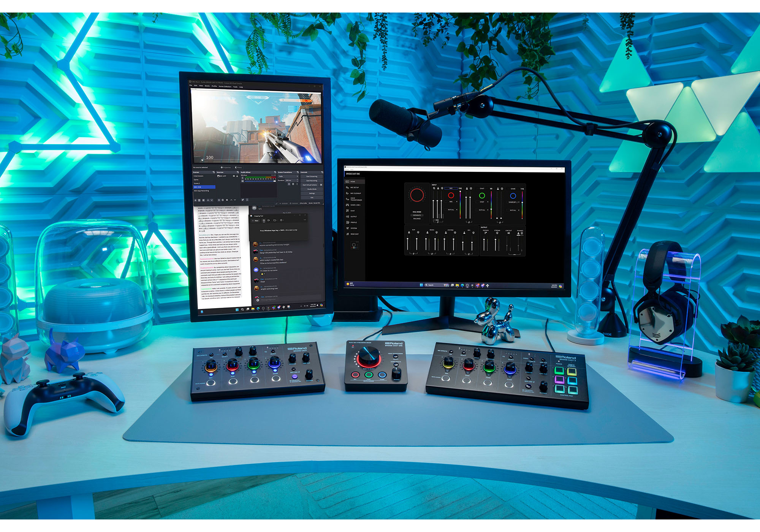Open Voice Transformer page in Bridge Cast
Viewport: 760px width, 532px height.
coord(354,199)
